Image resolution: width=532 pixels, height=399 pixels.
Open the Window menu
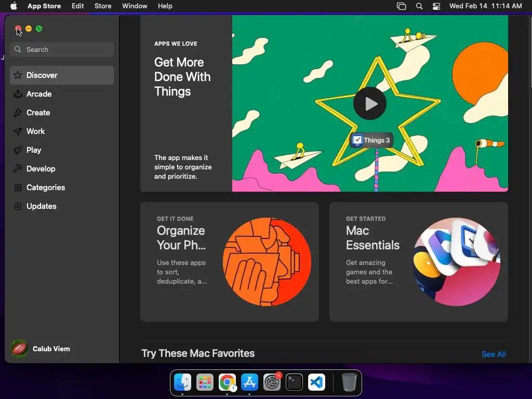coord(135,6)
